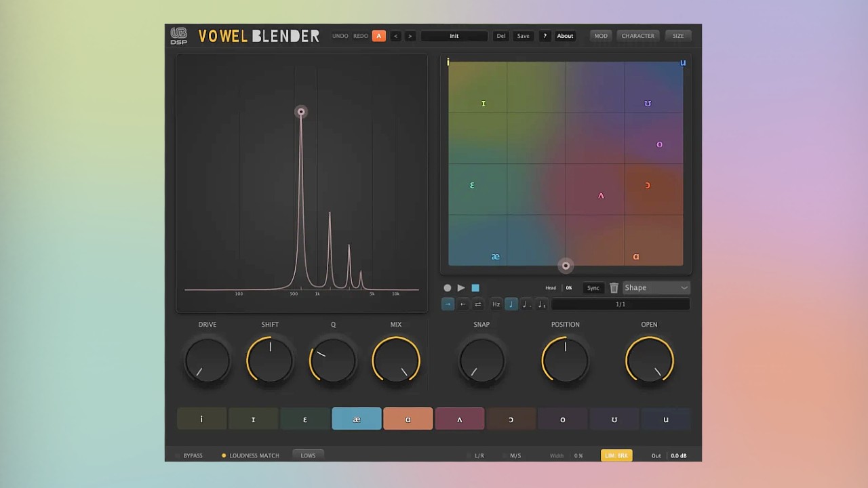868x488 pixels.
Task: Click the Head 0% value
Action: coord(569,288)
